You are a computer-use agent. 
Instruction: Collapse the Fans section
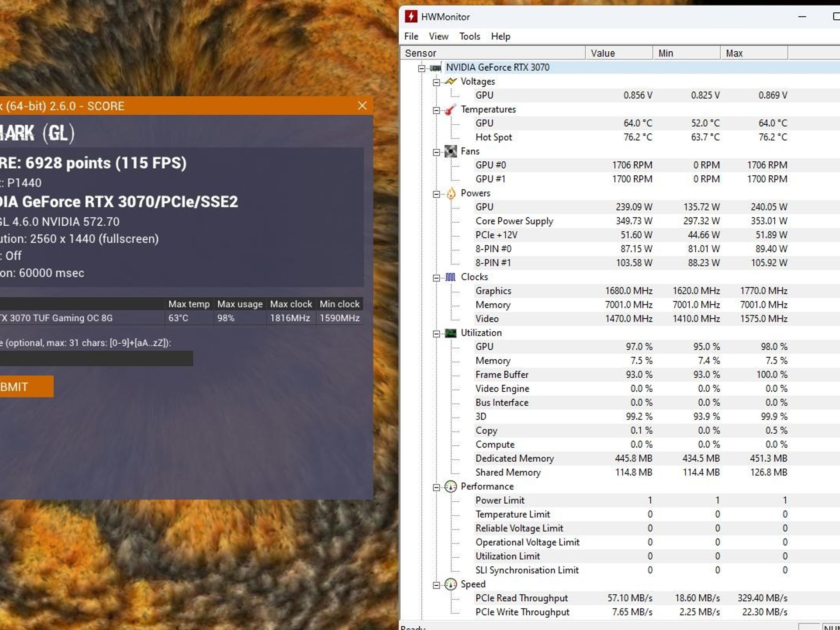[436, 152]
